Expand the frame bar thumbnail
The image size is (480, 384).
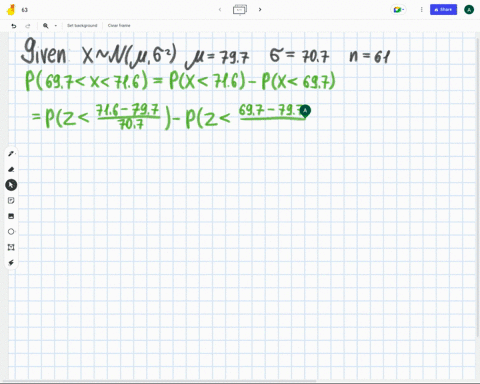click(240, 9)
